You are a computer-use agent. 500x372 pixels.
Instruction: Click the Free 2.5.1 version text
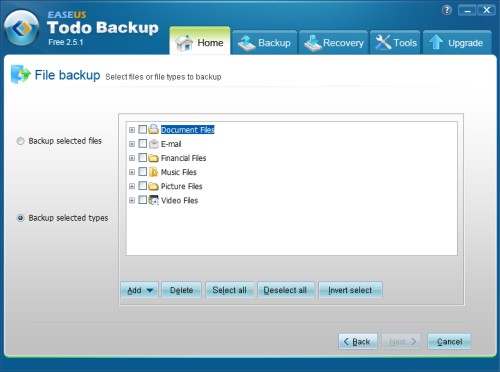pos(66,42)
